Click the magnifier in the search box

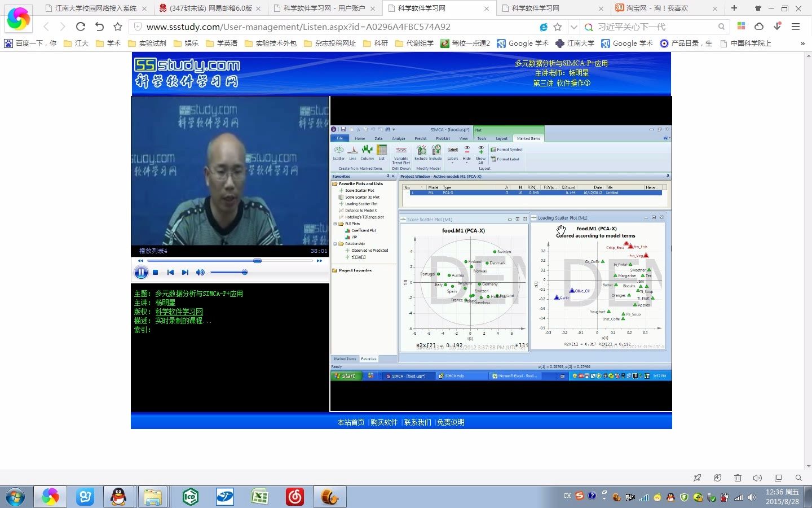[721, 27]
